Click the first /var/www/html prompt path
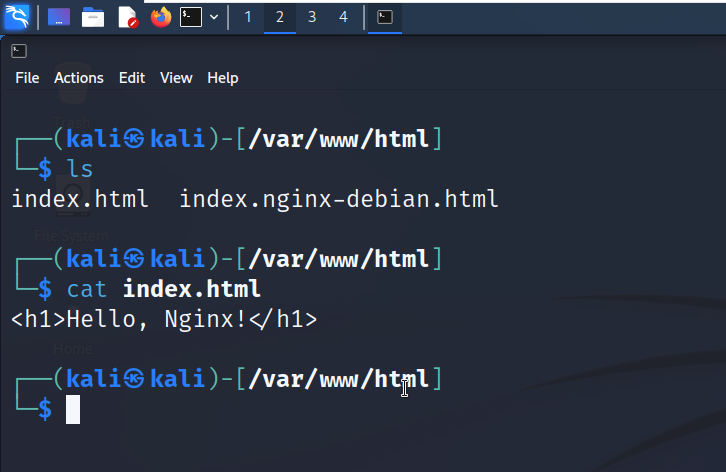726x472 pixels. [x=338, y=139]
